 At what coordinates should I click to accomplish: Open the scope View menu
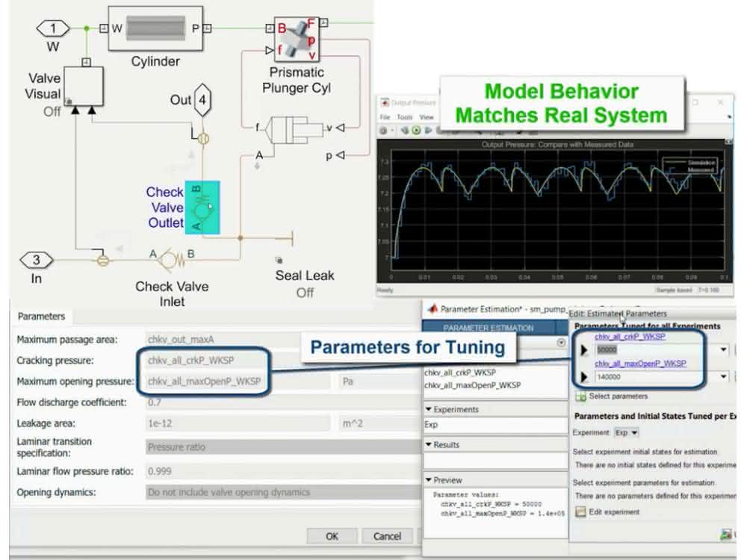(x=426, y=116)
